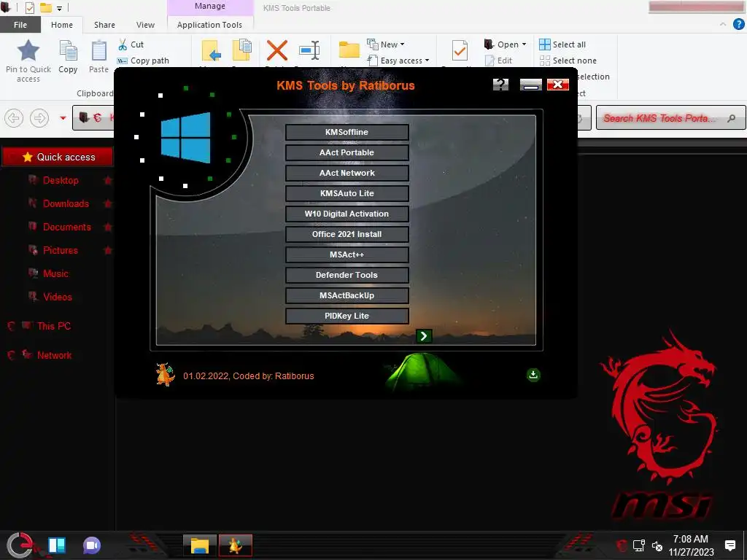
Task: Click the green download icon in KMS Tools
Action: pos(533,375)
